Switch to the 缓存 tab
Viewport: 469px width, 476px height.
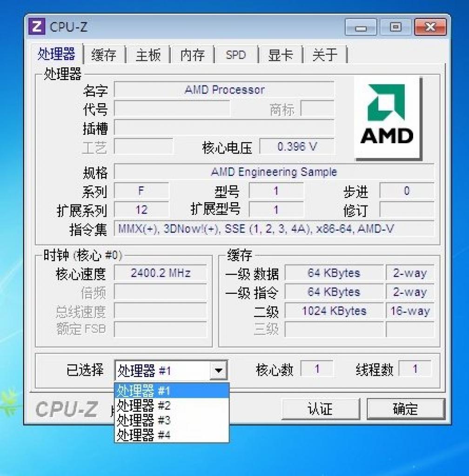(x=104, y=55)
